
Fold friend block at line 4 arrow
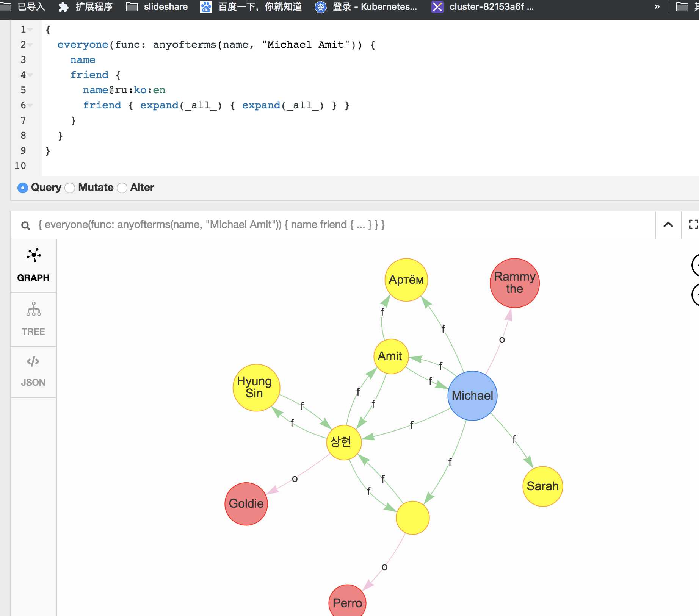(30, 75)
